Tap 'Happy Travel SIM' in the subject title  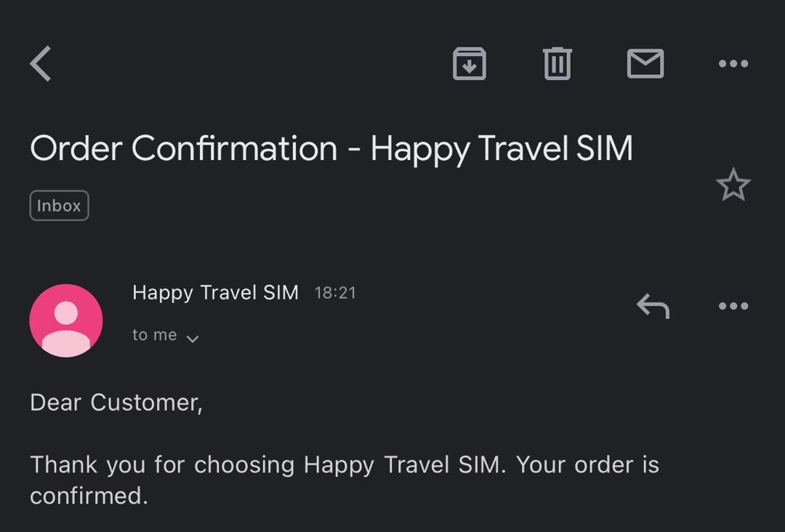pos(502,149)
